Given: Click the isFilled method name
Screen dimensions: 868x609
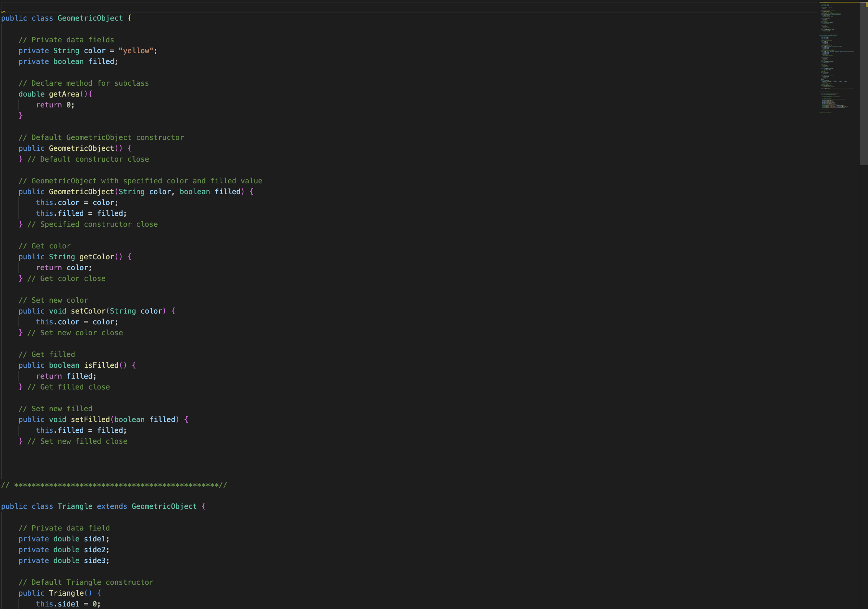Looking at the screenshot, I should coord(101,365).
